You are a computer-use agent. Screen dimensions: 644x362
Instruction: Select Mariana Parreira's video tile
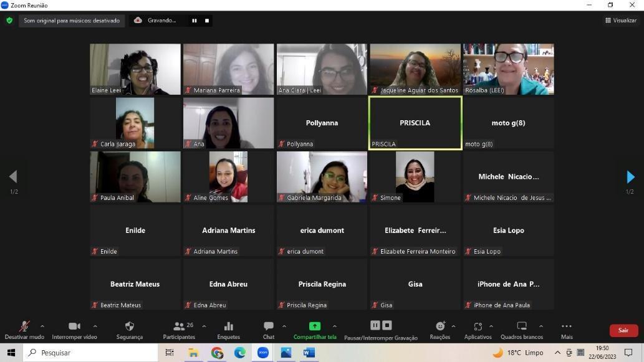coord(228,69)
